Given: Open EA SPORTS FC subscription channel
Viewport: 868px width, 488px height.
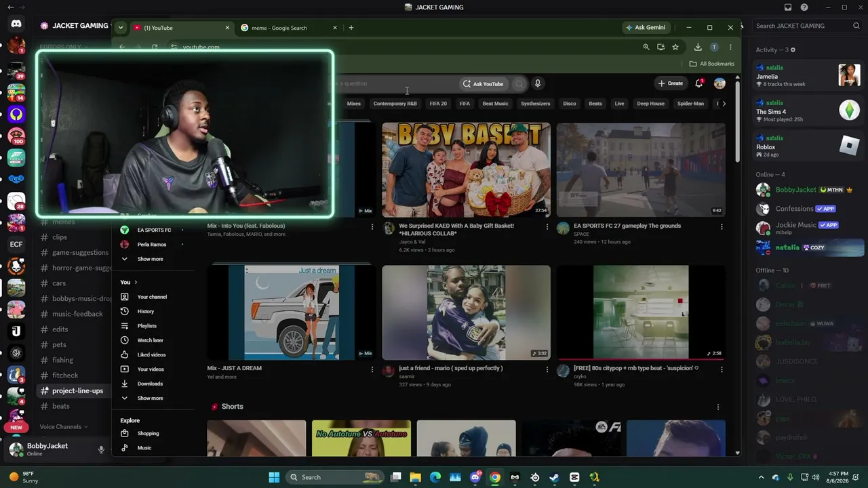Looking at the screenshot, I should (x=154, y=230).
